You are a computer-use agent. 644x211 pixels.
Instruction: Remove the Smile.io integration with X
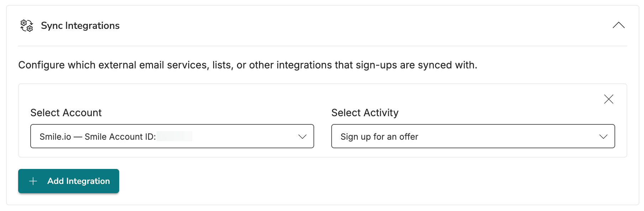click(x=608, y=99)
